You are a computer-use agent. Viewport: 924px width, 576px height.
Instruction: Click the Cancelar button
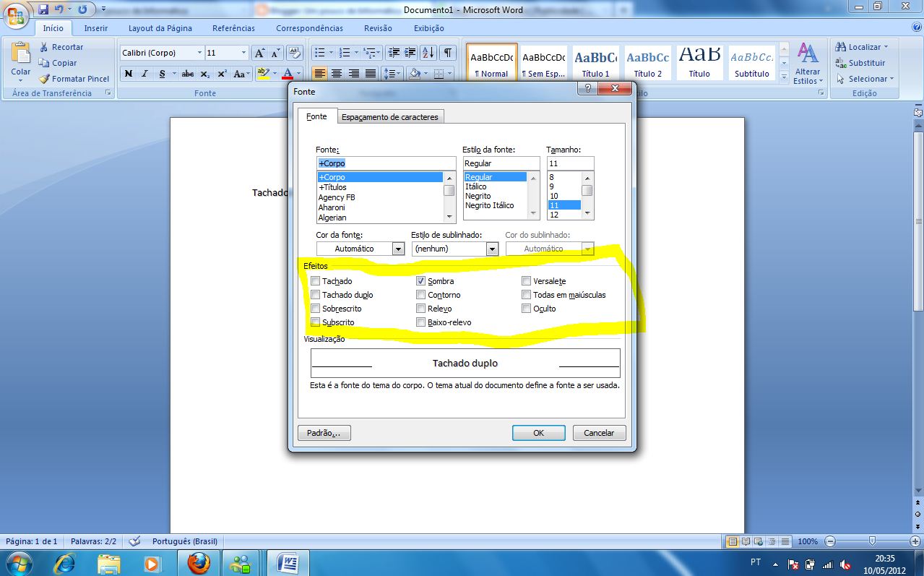click(599, 433)
